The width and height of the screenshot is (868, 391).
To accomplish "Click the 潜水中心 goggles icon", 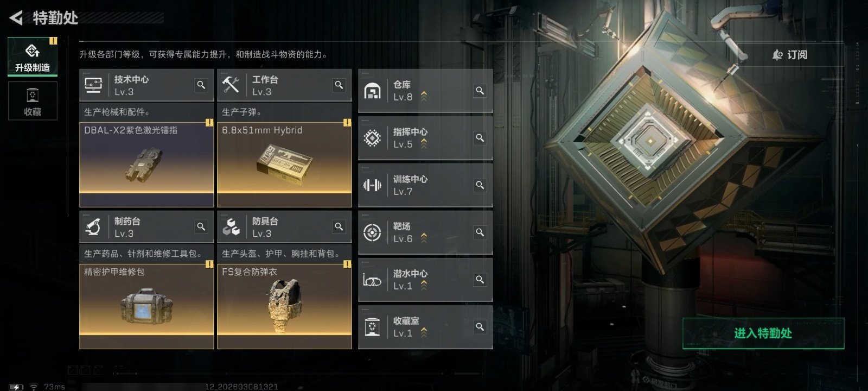I will (372, 280).
